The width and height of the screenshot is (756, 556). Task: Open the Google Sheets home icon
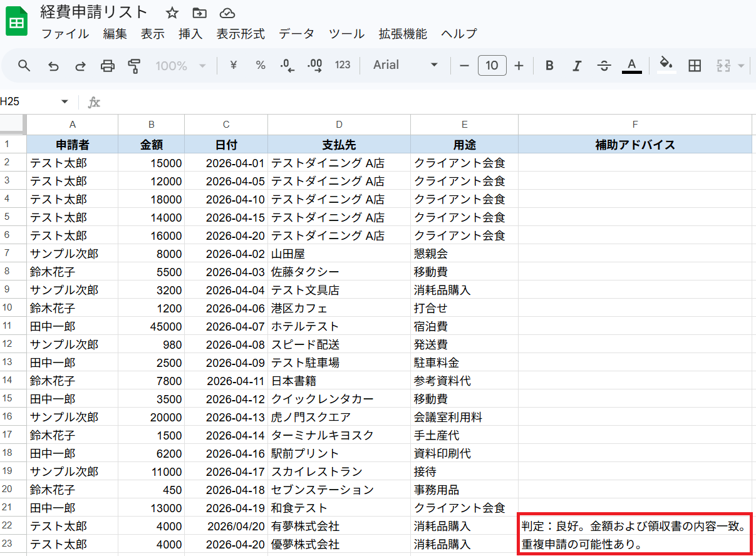(x=17, y=21)
